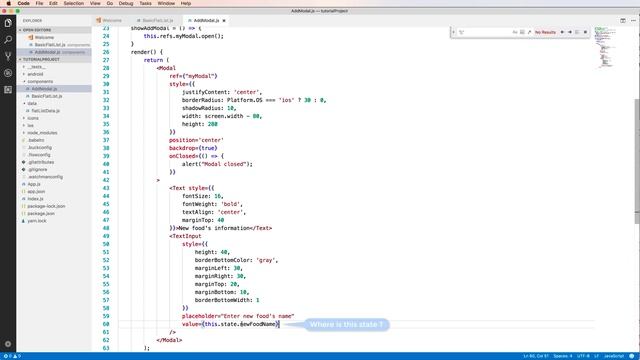The width and height of the screenshot is (640, 360).
Task: Go to next match in Find widget
Action: (570, 32)
